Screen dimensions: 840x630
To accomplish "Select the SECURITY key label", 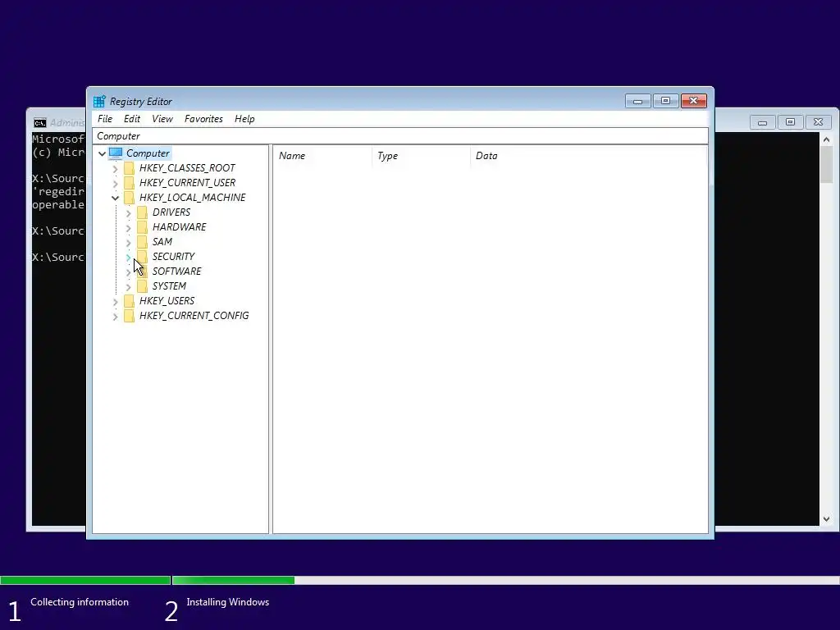I will [173, 257].
